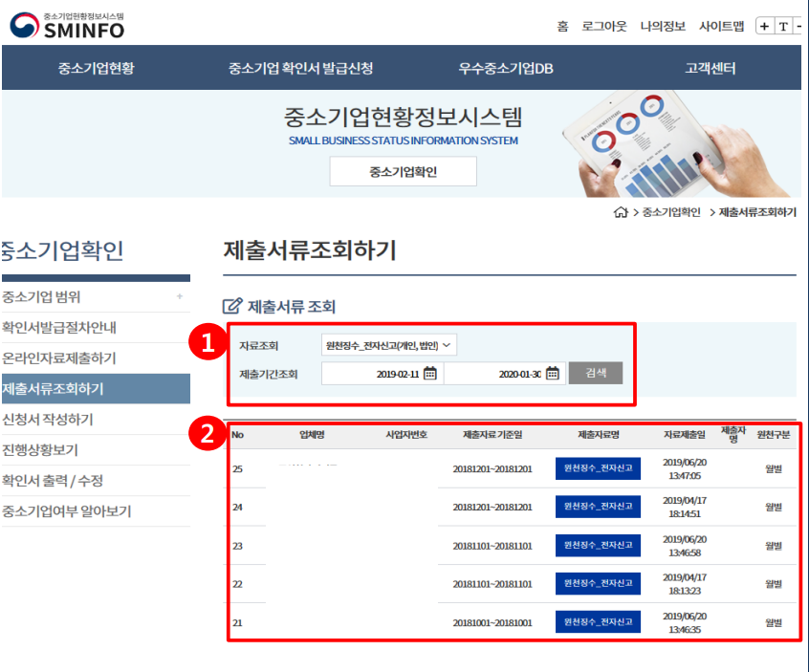Click the pencil icon beside 제출서류 조회
The image size is (809, 672).
coord(230,304)
